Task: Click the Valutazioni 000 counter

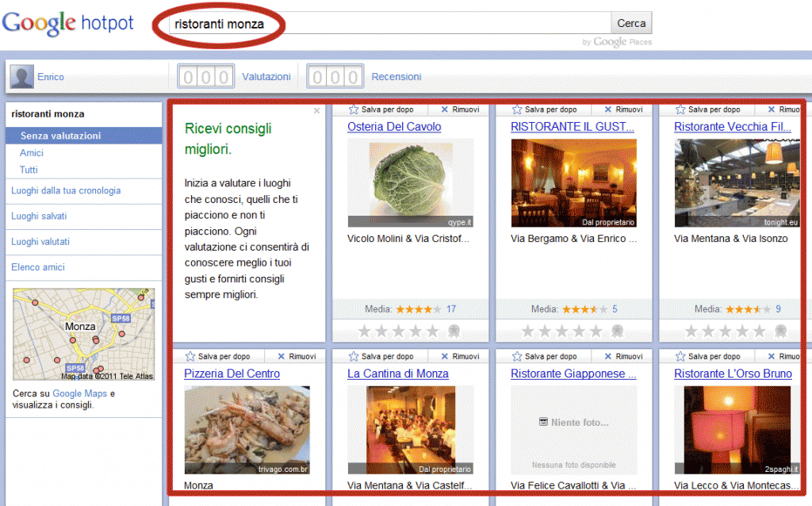Action: (206, 77)
